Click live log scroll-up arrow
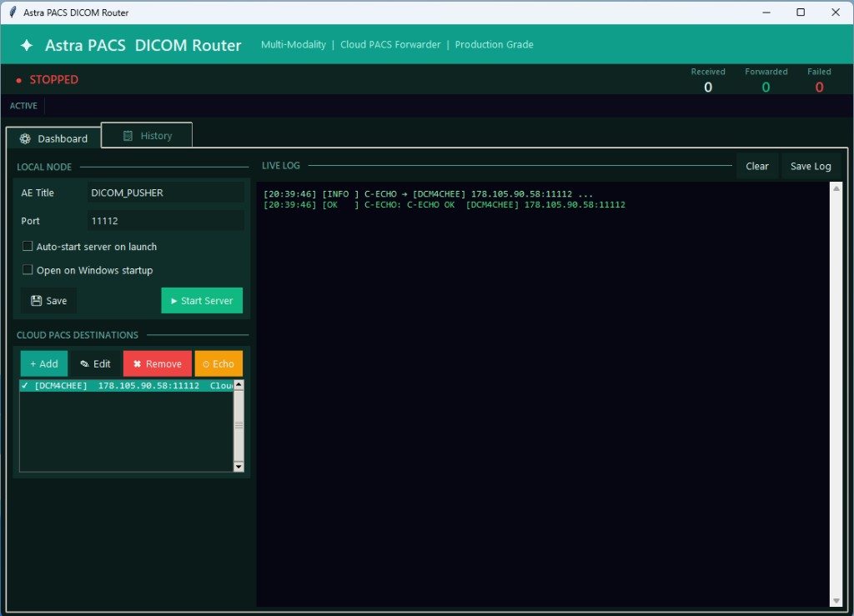This screenshot has height=616, width=854. [836, 188]
